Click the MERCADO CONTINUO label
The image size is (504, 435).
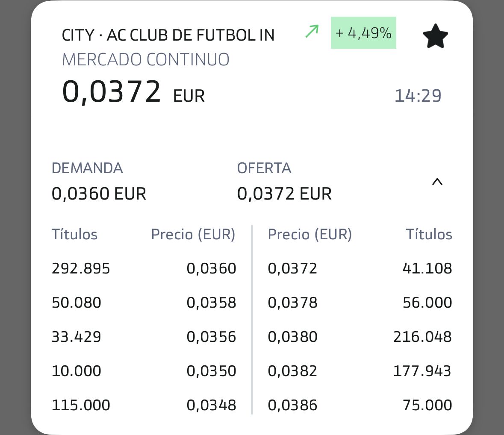click(146, 59)
